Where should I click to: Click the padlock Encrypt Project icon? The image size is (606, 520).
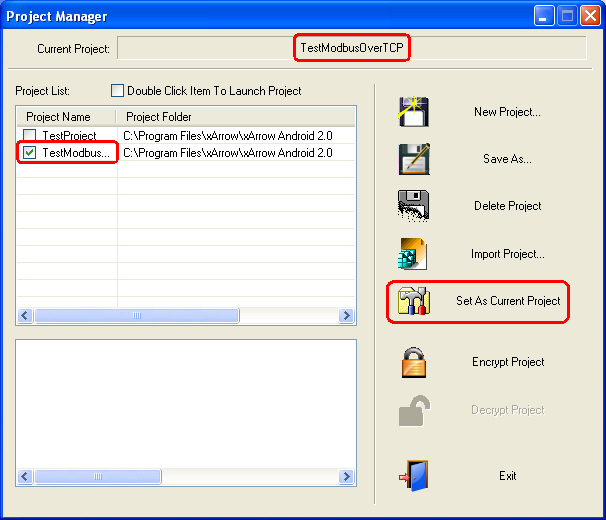pos(414,362)
